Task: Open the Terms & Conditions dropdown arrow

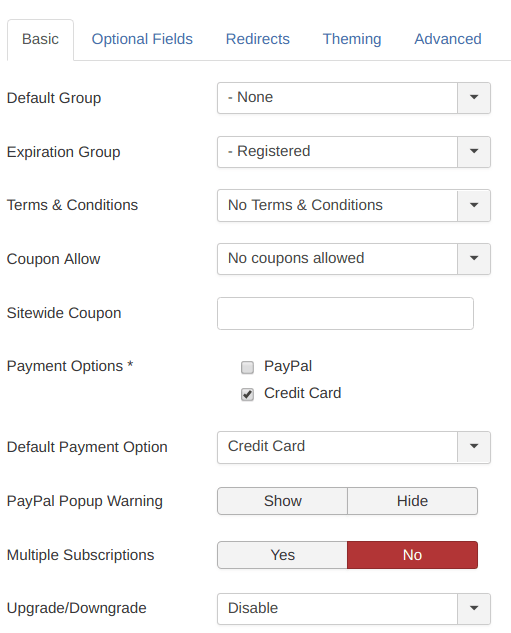Action: [x=474, y=205]
